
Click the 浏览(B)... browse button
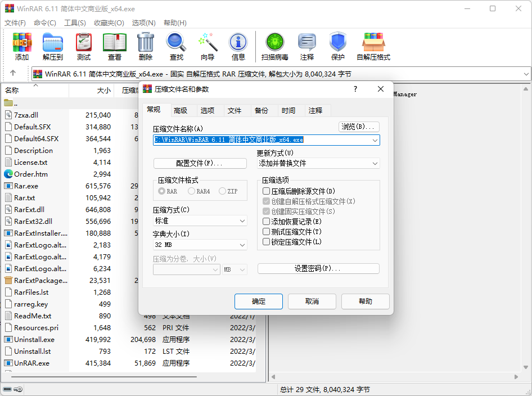[x=359, y=127]
